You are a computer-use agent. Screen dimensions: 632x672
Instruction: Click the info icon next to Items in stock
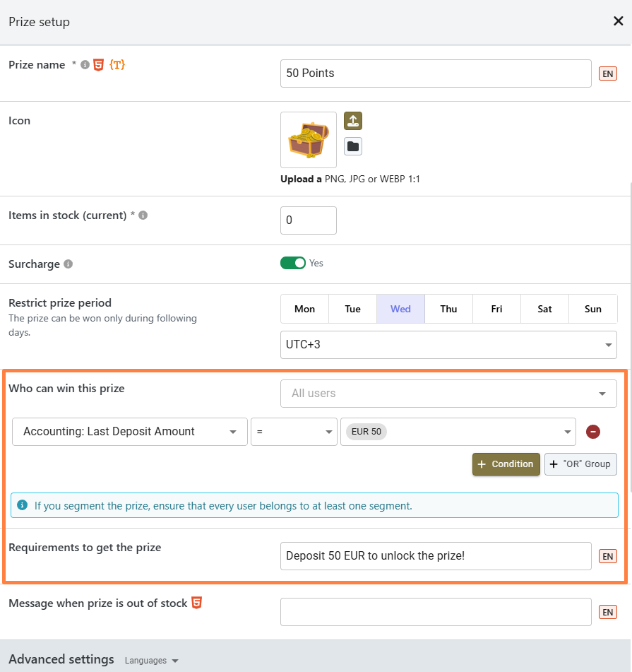pyautogui.click(x=143, y=215)
